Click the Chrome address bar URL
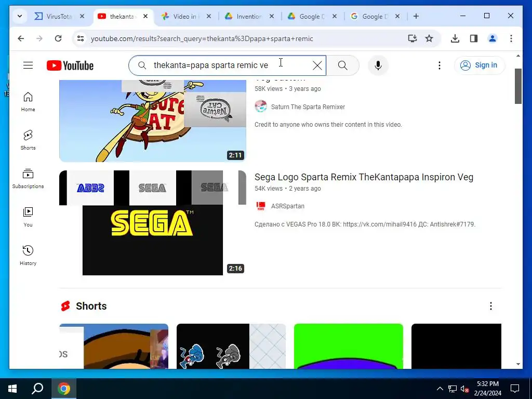The image size is (532, 399). [202, 38]
